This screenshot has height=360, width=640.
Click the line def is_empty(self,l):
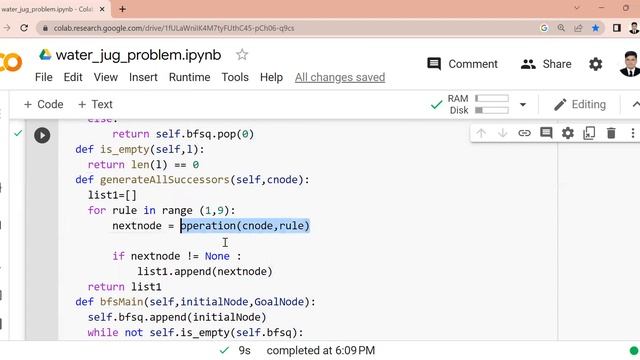tap(140, 149)
